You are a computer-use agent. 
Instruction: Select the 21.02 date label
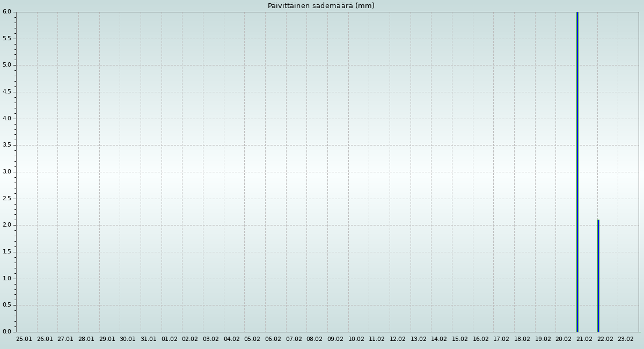tap(584, 339)
